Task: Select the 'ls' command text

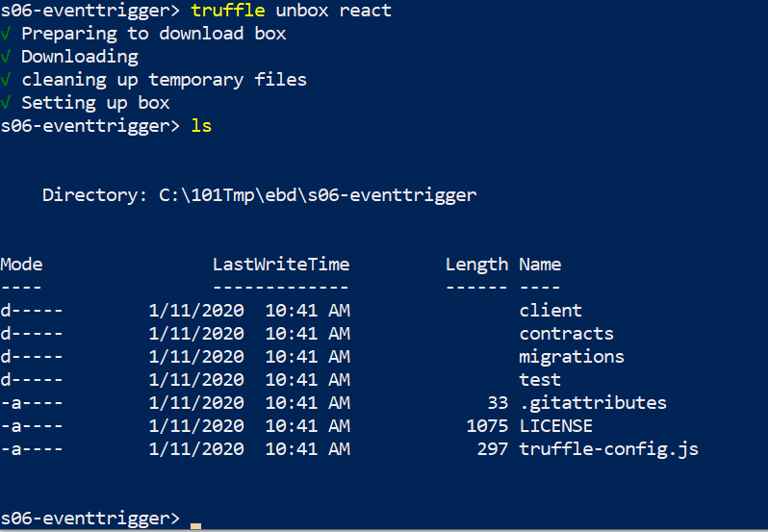Action: (201, 126)
